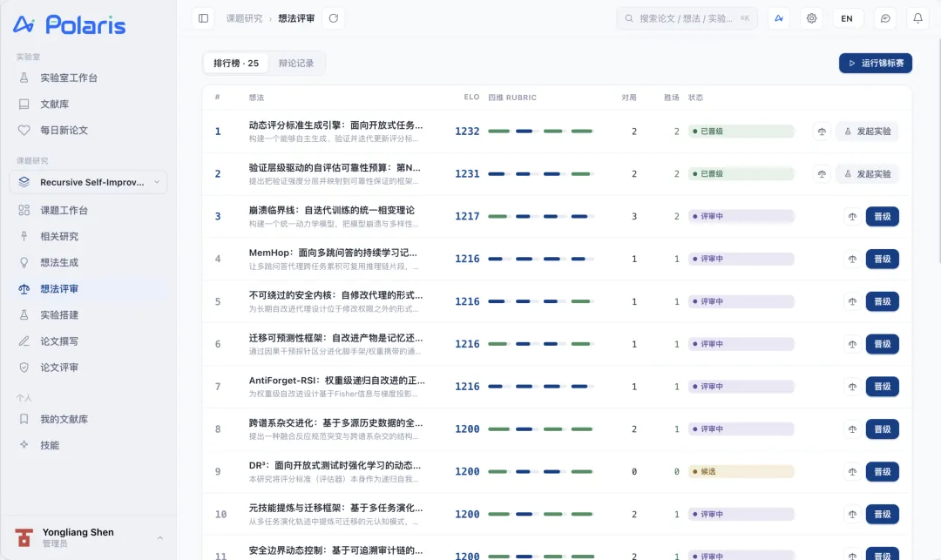The height and width of the screenshot is (560, 941).
Task: Click 晋级 button for AntiForget-RSI row
Action: coord(882,387)
